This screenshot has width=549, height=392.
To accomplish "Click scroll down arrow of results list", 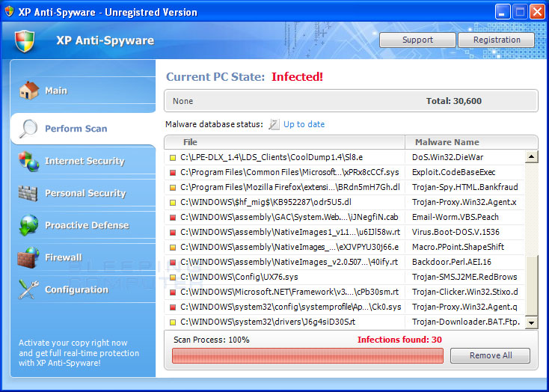I will [532, 322].
